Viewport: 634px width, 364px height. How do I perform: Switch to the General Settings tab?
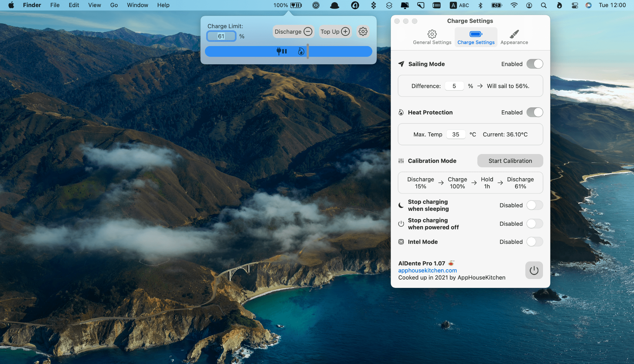click(x=432, y=37)
